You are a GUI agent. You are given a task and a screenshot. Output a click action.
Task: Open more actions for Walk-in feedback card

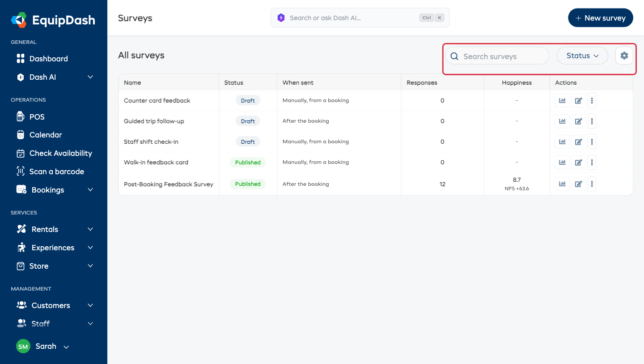[592, 163]
